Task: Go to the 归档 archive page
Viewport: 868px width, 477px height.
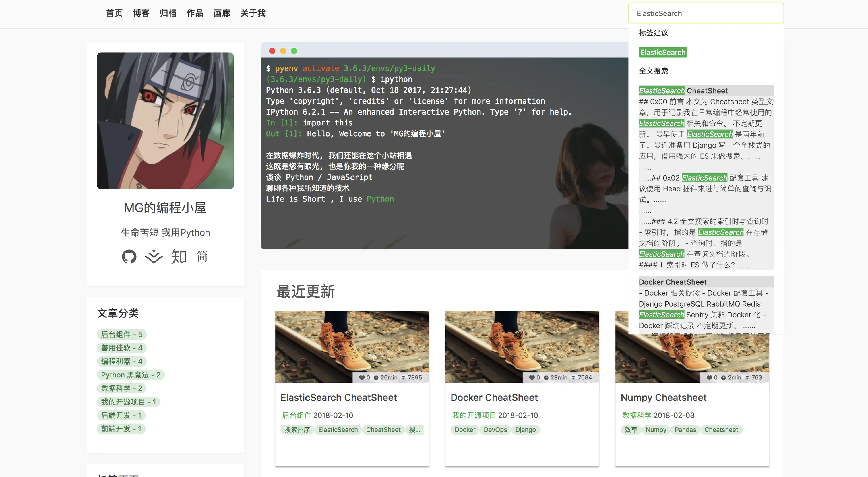Action: (x=168, y=13)
